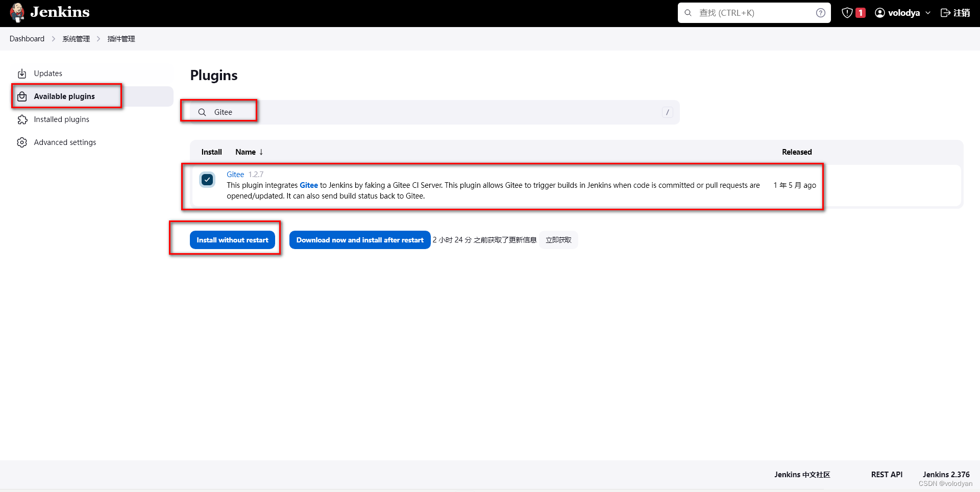Select Available plugins in the sidebar
Screen dimensions: 980x492
pyautogui.click(x=92, y=96)
